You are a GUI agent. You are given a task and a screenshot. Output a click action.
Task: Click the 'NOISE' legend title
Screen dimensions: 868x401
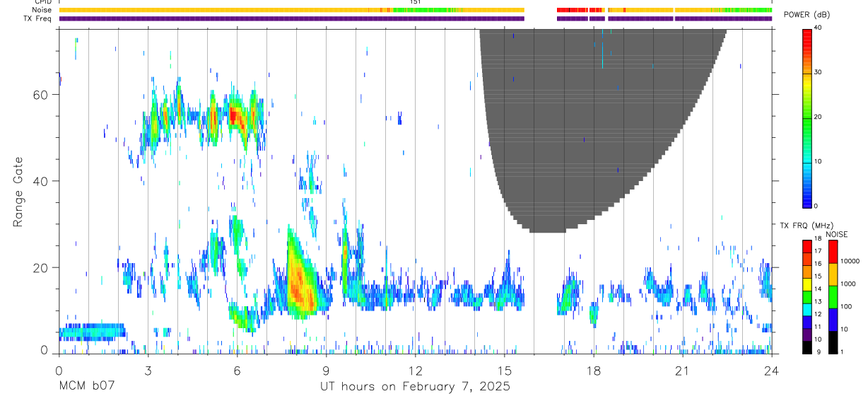tap(836, 234)
